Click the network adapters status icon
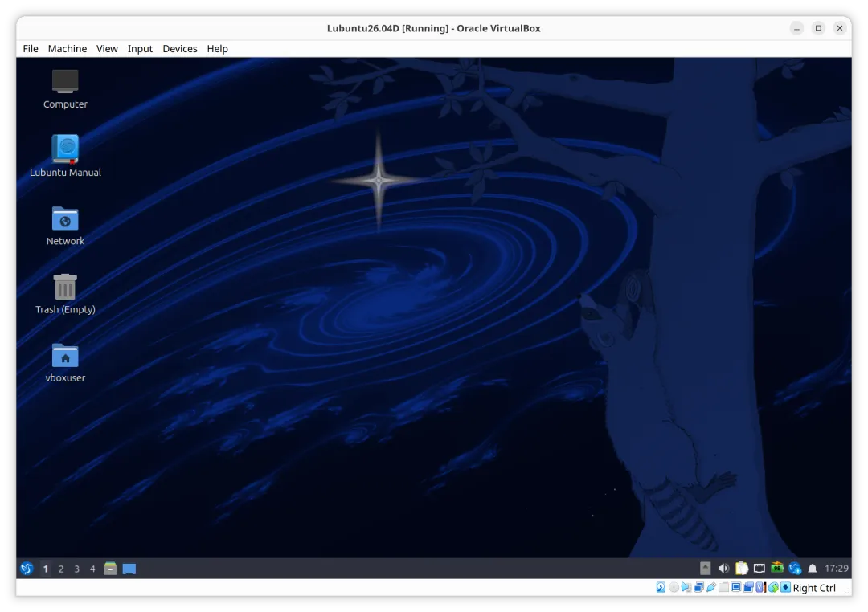Screen dimensions: 868x612 (698, 588)
